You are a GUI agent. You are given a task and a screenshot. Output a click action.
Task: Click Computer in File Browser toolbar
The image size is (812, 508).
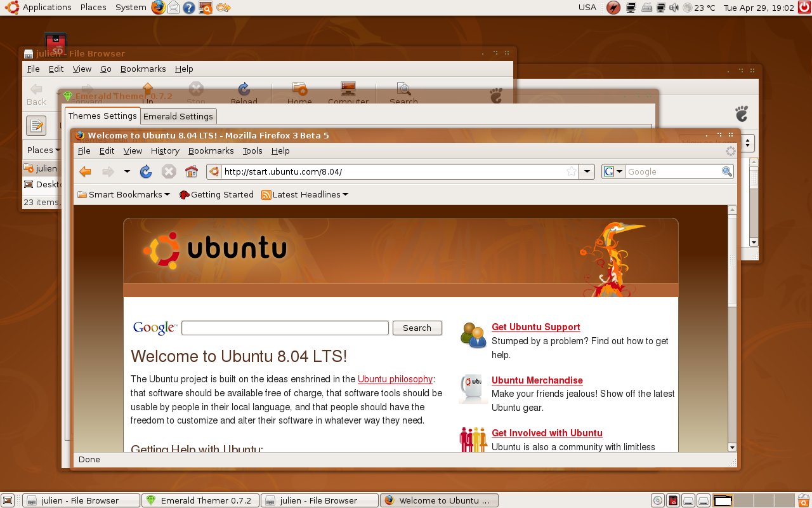(x=348, y=93)
